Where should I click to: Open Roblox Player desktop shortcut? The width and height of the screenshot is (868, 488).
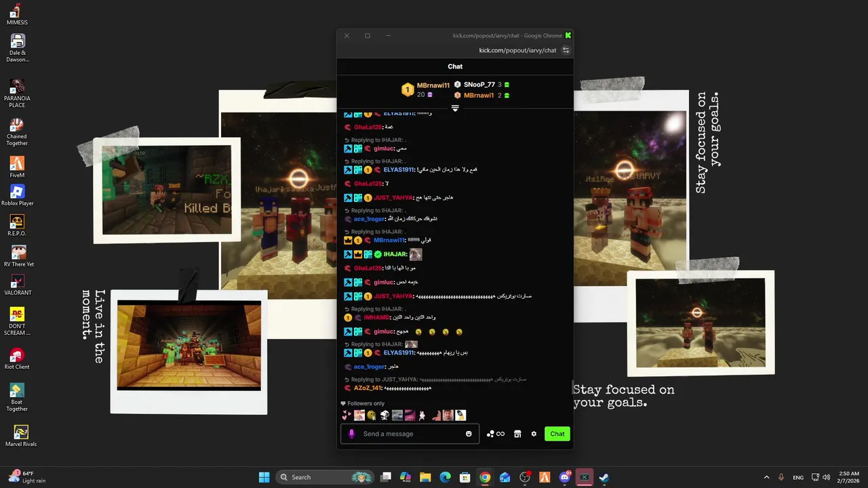pos(17,196)
